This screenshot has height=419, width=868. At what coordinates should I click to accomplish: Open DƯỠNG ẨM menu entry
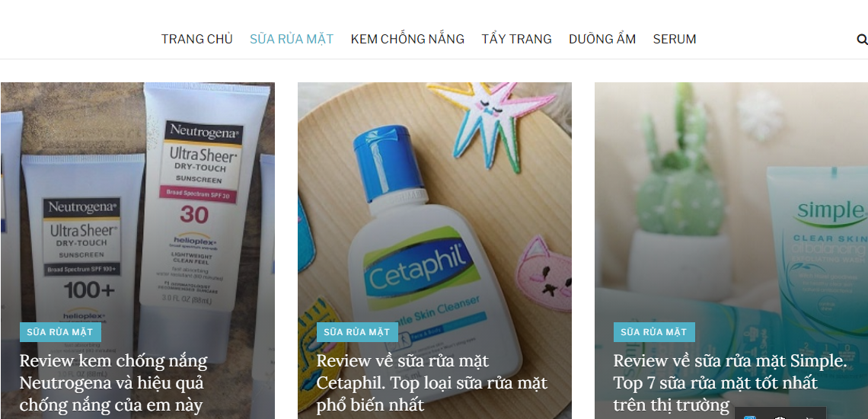click(x=602, y=39)
